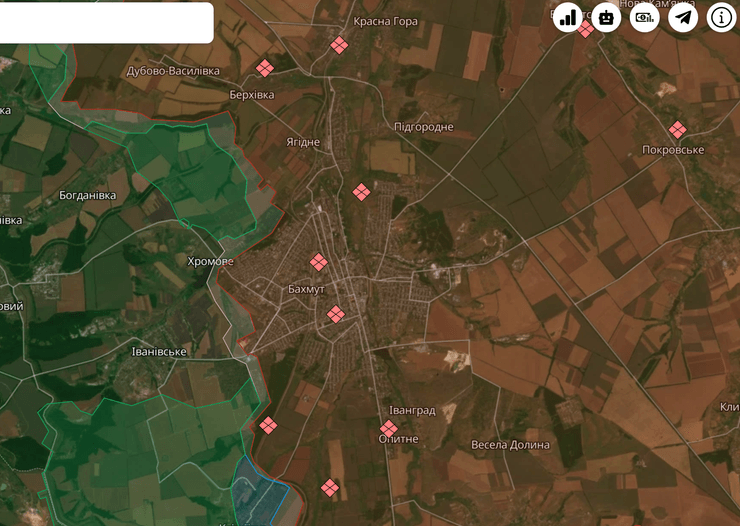
Task: Click the blue shaded zone at bottom
Action: tap(258, 492)
